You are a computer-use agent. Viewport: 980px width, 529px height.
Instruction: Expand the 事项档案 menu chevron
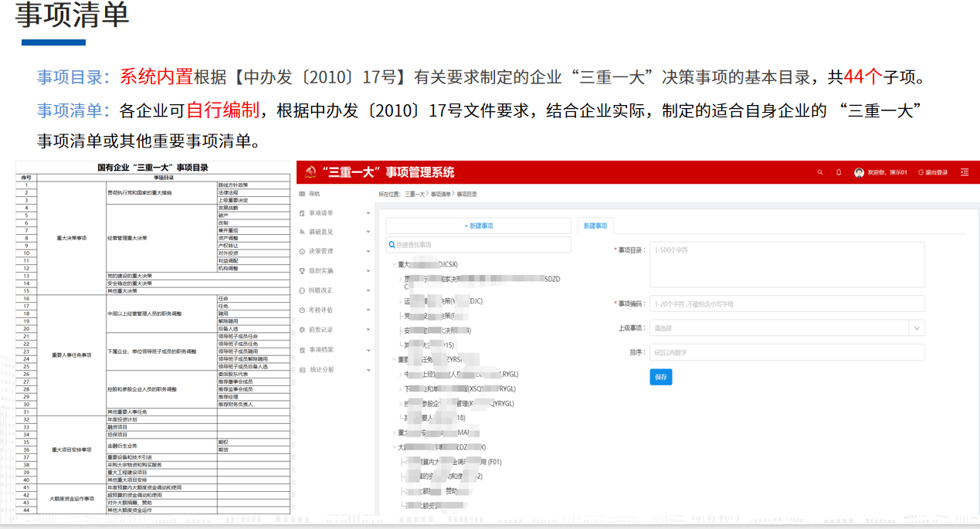pos(368,350)
